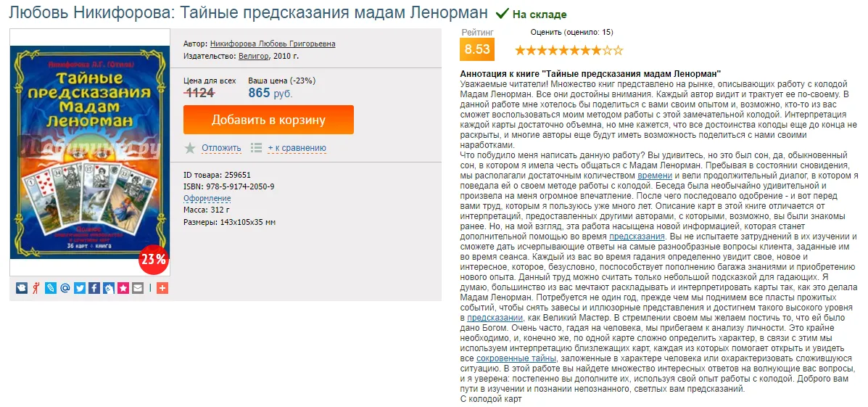Screen dimensions: 868x407
Task: Click the gray star next to Отложить
Action: (x=190, y=148)
